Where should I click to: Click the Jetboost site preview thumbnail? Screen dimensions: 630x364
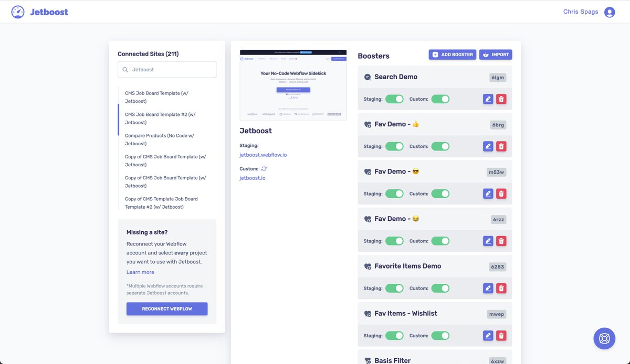[x=293, y=85]
